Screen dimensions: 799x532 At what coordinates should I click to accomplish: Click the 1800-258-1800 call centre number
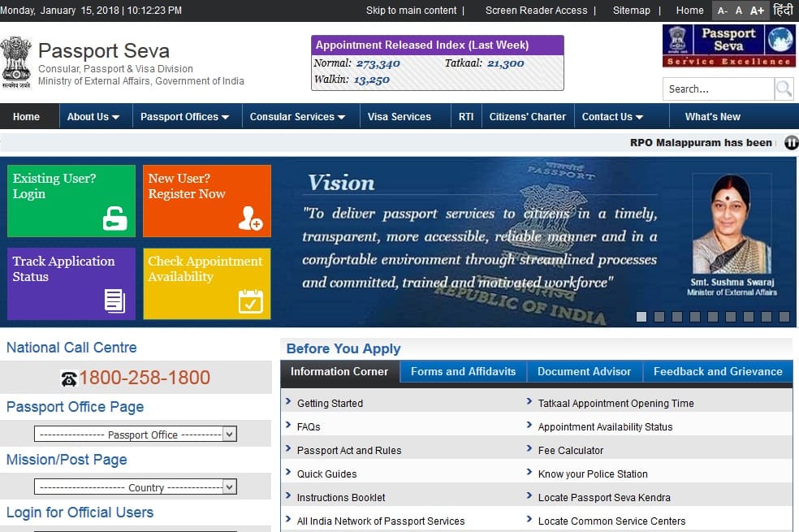145,378
